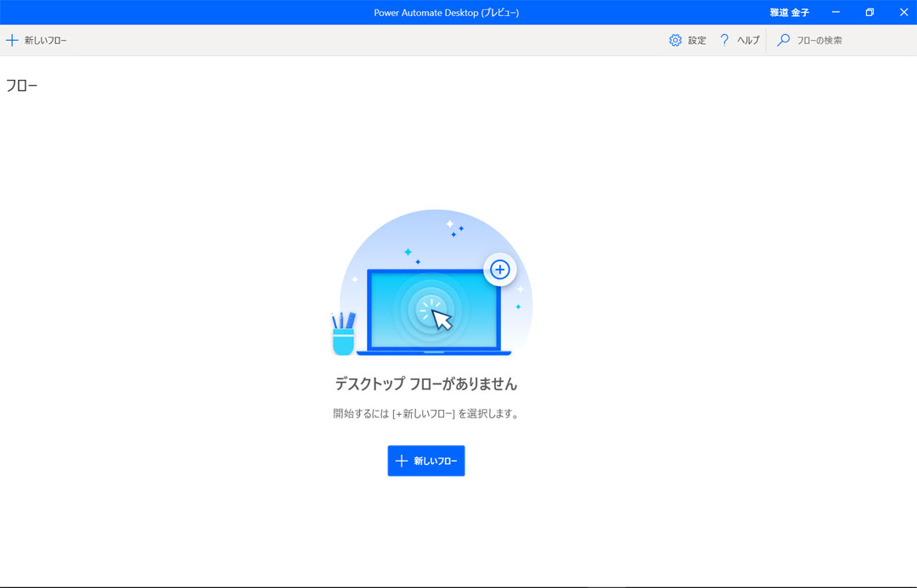
Task: Click the blue 新しいフロー button in center
Action: click(x=426, y=462)
